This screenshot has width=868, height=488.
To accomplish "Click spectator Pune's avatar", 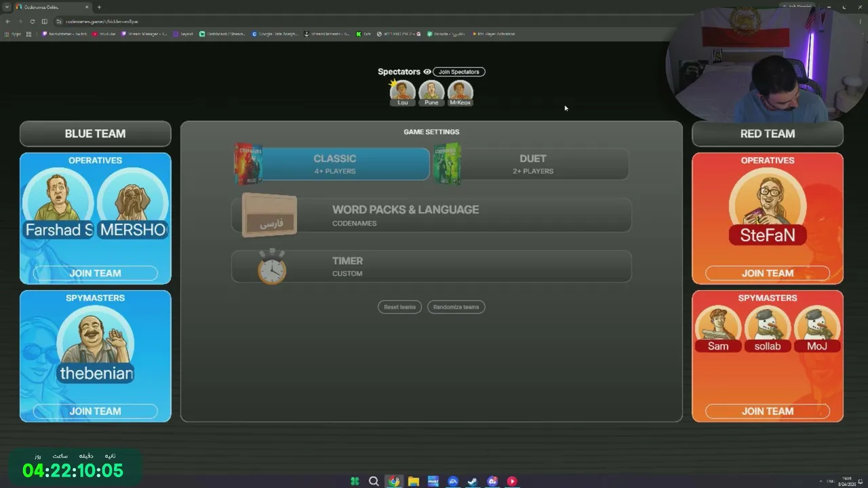I will [x=431, y=93].
